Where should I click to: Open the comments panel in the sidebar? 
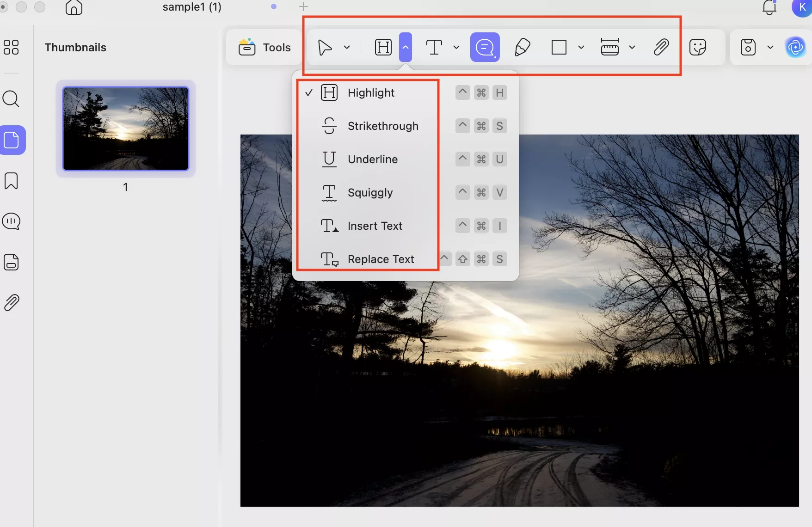11,221
